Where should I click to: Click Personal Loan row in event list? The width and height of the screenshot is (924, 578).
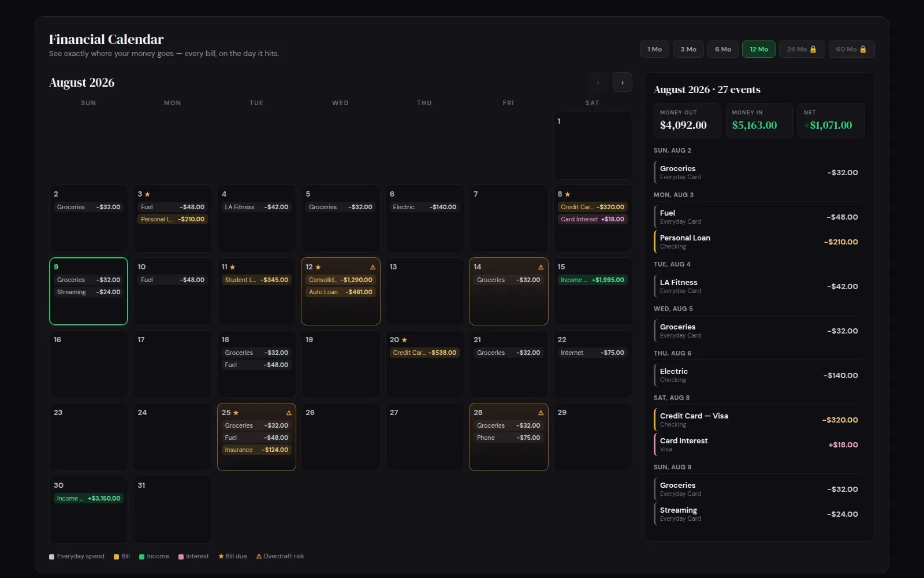tap(759, 242)
